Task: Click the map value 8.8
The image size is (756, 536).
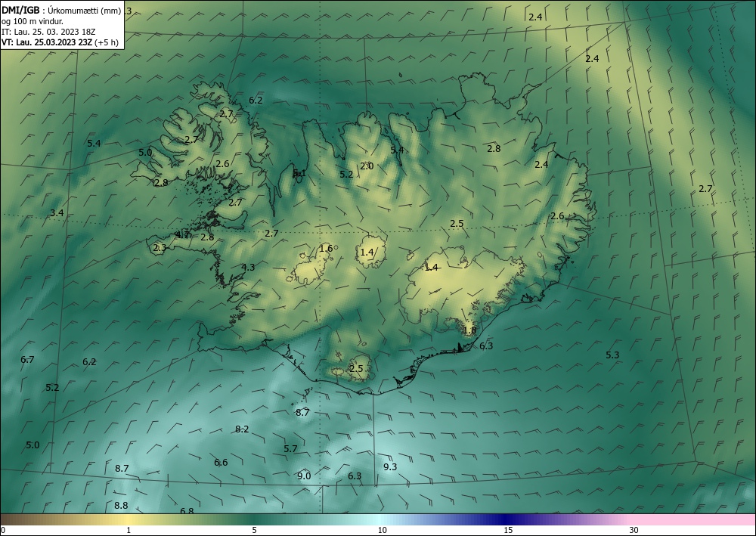Action: (x=121, y=506)
